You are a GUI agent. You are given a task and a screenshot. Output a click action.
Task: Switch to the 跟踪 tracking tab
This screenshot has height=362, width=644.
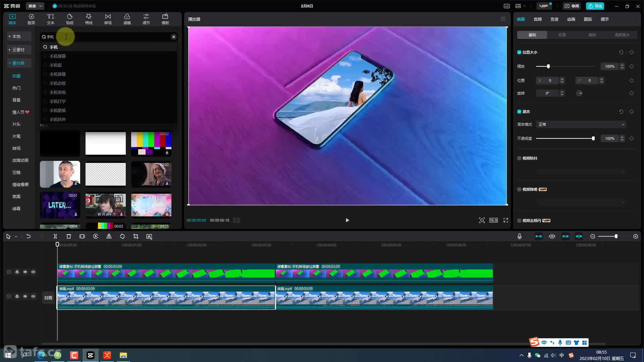click(588, 19)
